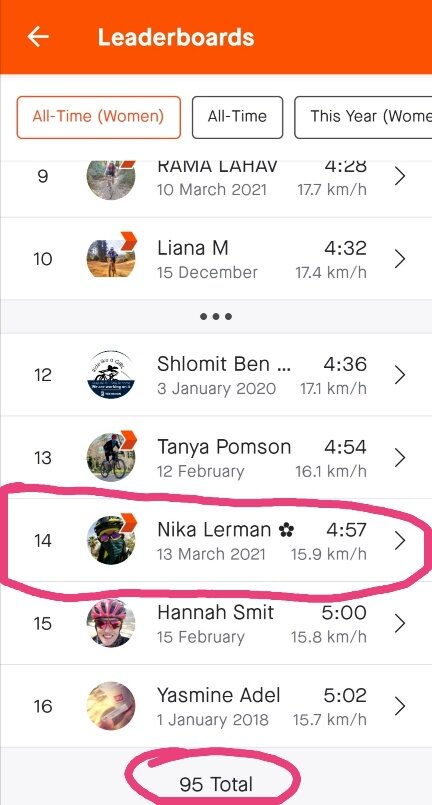Open chevron beside Shlomit Ben's 4:36 effort

[x=400, y=375]
